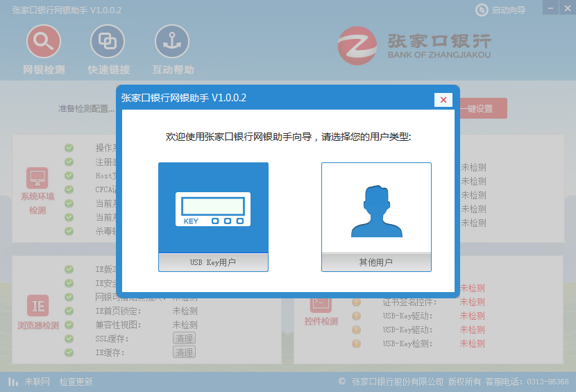576x392 pixels.
Task: Select the 控件检测 section icon
Action: (x=321, y=304)
